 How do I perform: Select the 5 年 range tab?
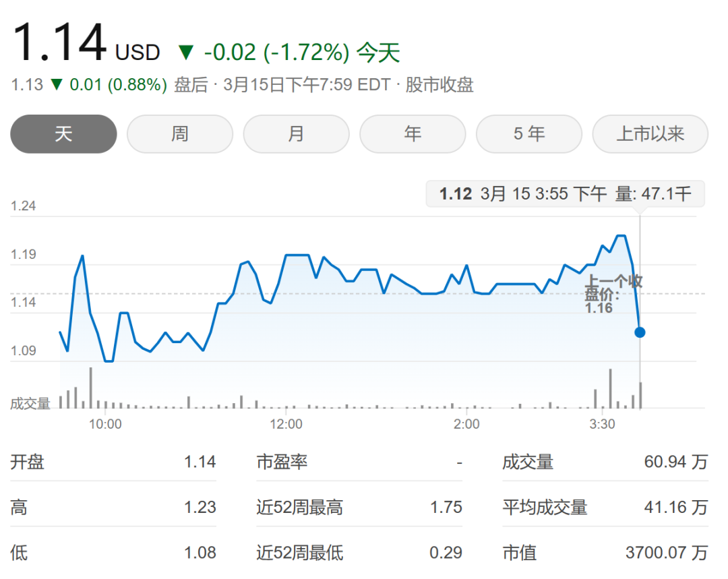click(x=529, y=134)
